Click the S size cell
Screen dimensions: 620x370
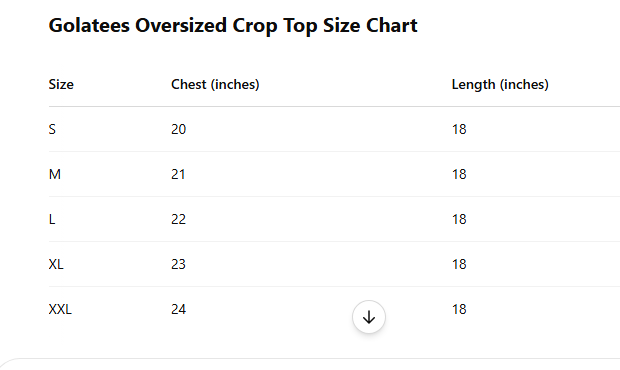pos(52,129)
